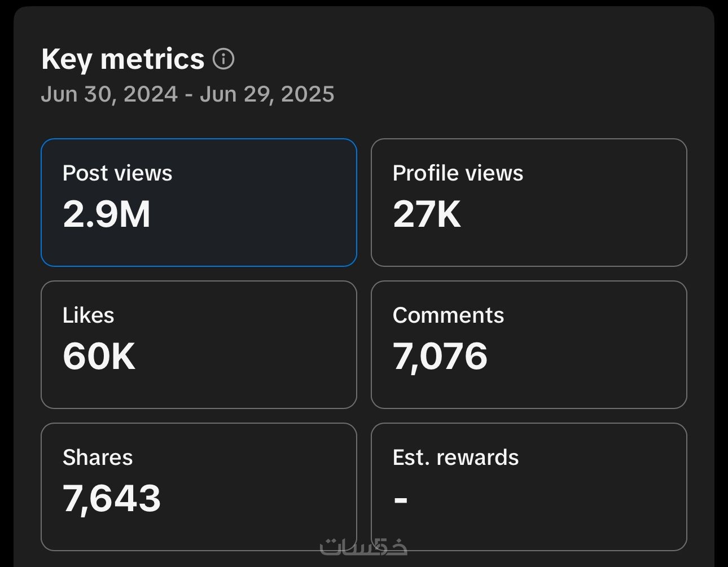Click the "Shares" label text

coord(98,458)
